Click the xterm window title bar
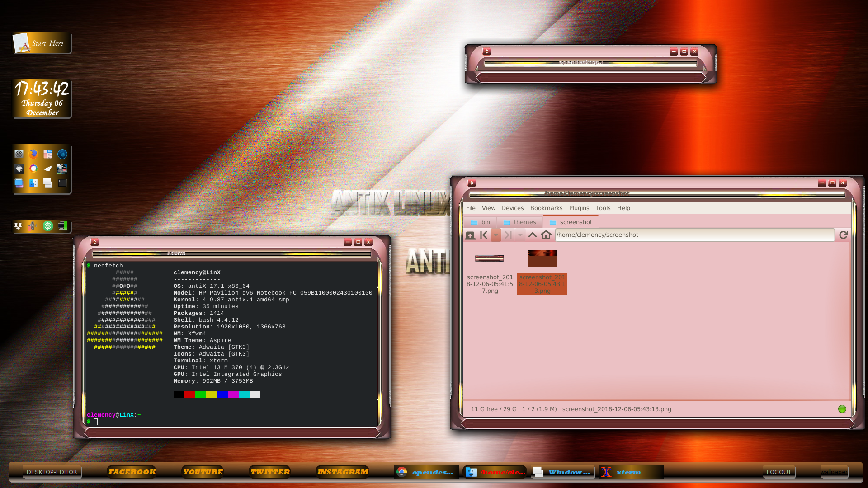This screenshot has height=488, width=868. (231, 253)
